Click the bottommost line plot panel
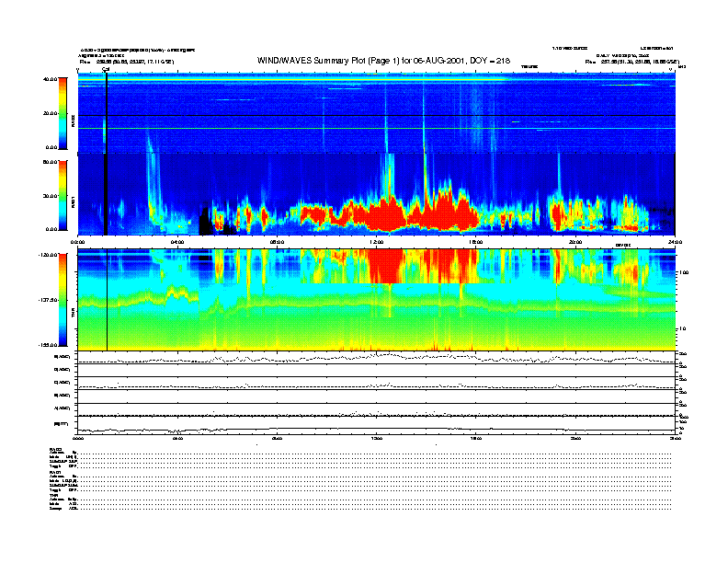This screenshot has width=728, height=563. point(376,425)
